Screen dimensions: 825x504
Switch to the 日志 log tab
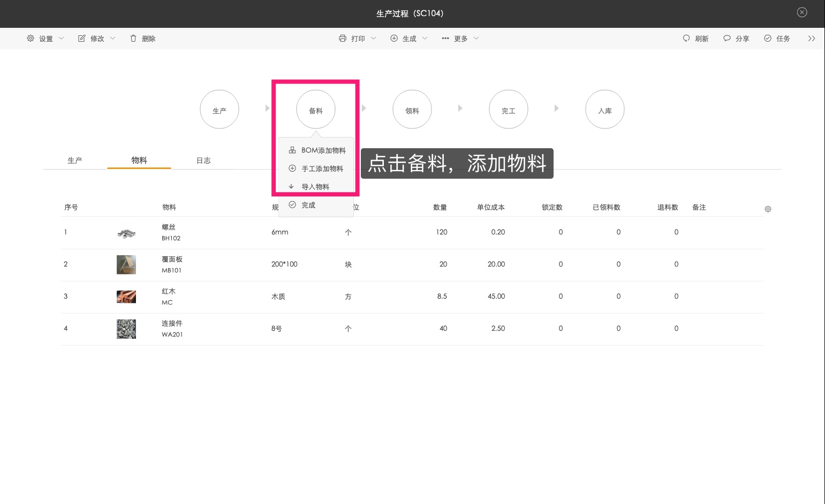[x=203, y=161]
